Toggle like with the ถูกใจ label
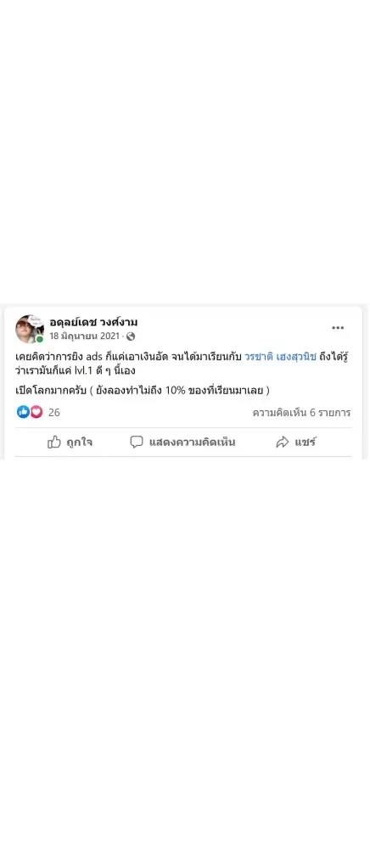 (x=79, y=442)
